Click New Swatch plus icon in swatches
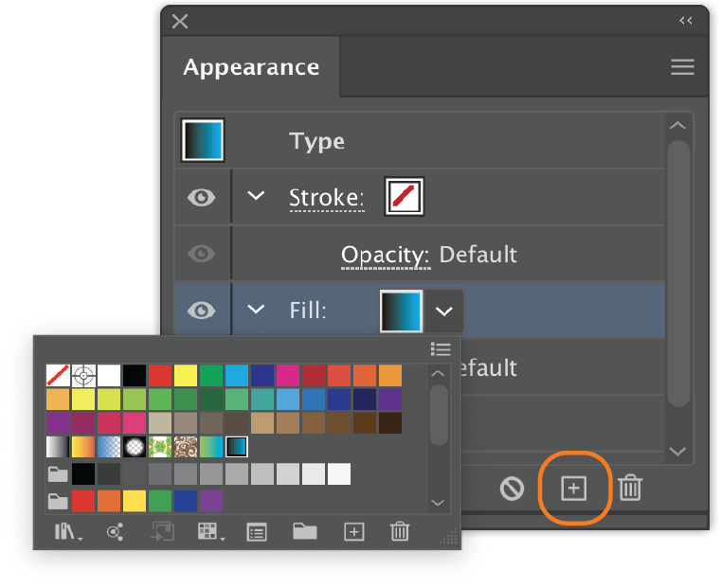 coord(354,532)
